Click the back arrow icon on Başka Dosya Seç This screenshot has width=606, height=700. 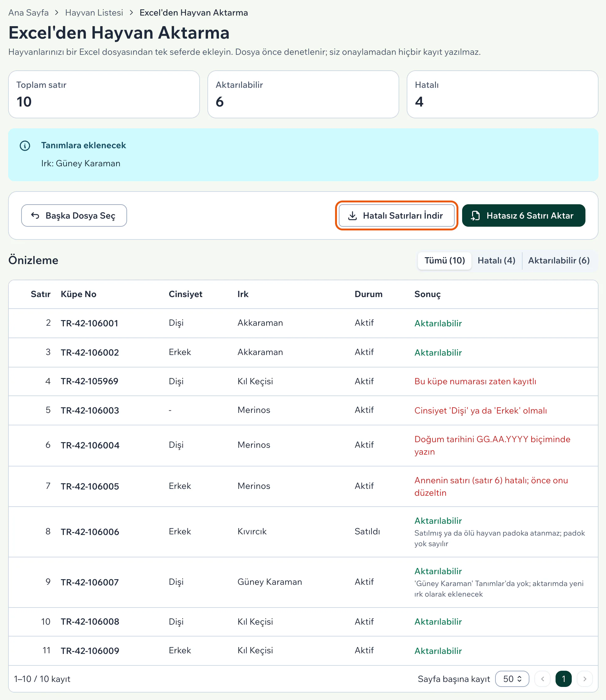point(35,215)
